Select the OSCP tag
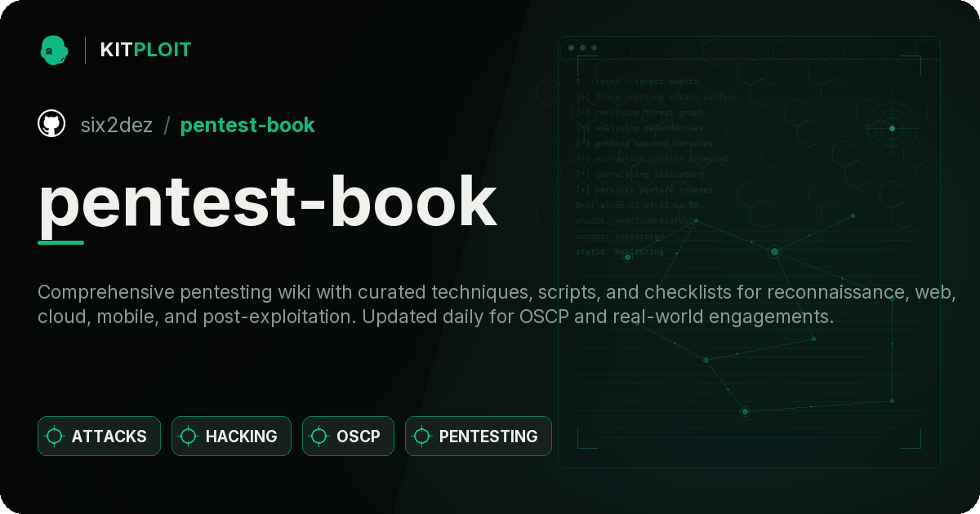The width and height of the screenshot is (980, 514). click(348, 436)
